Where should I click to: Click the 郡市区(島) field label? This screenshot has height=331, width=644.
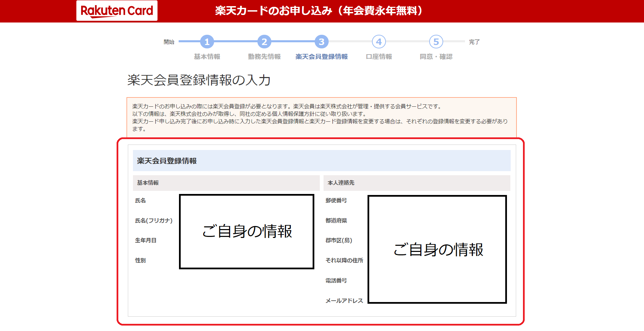click(339, 240)
